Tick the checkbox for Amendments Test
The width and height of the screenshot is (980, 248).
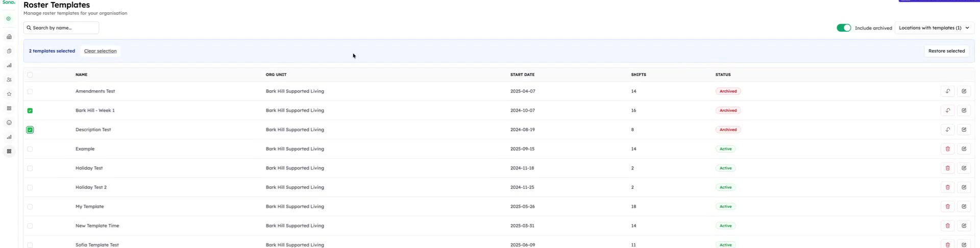click(30, 91)
